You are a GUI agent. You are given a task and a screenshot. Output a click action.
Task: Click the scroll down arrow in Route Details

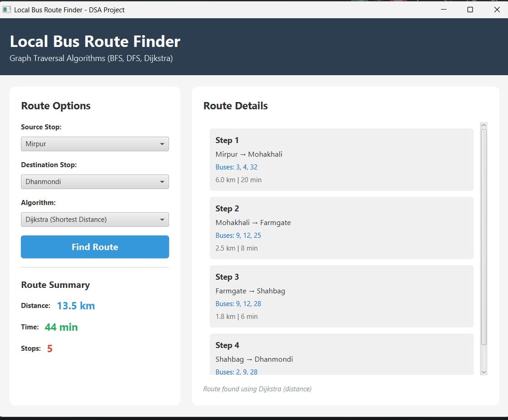point(484,372)
